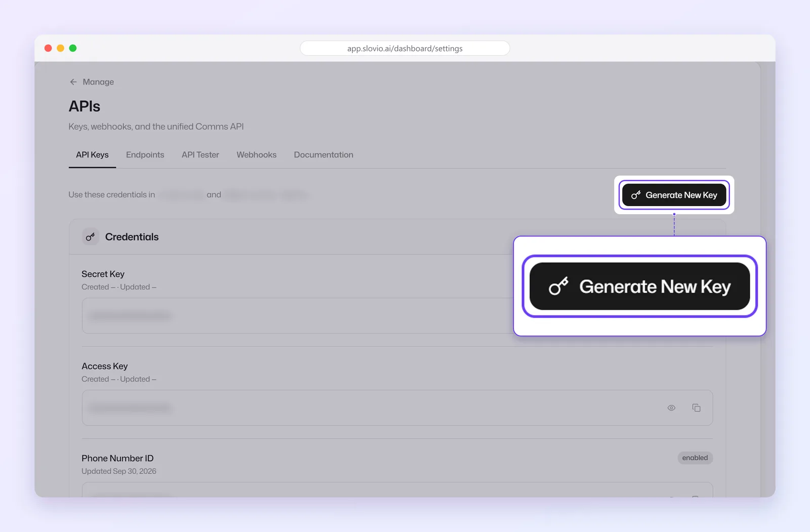Image resolution: width=810 pixels, height=532 pixels.
Task: Click 'Keys, webhooks, and the unified Comms API' subtitle
Action: click(x=156, y=127)
